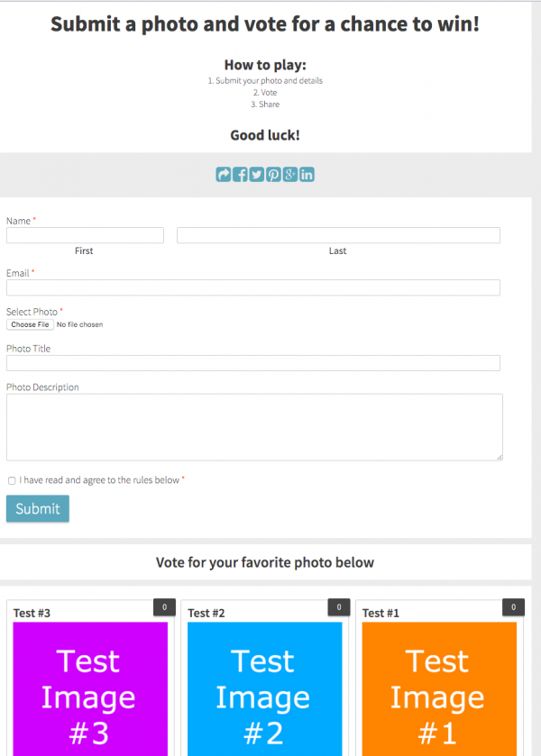Click into the Last name field
Viewport: 541px width, 756px height.
click(x=338, y=235)
